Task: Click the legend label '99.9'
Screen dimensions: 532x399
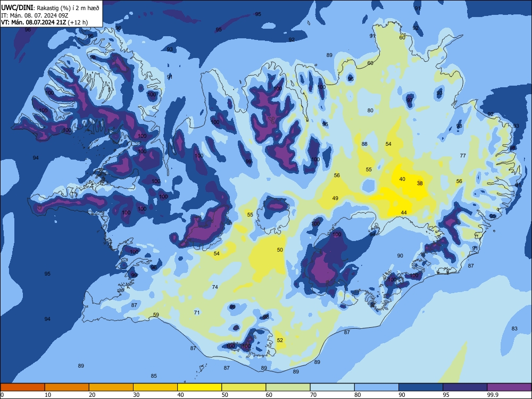Action: pos(493,395)
